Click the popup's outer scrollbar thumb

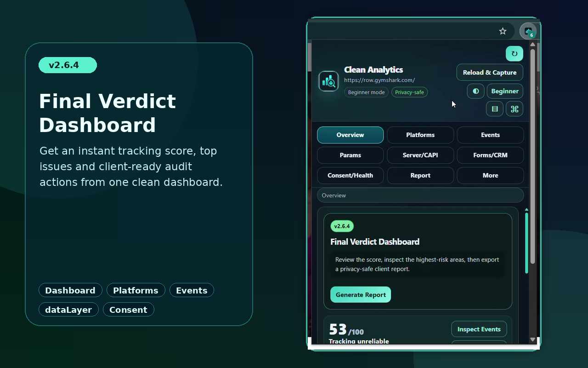pos(532,156)
